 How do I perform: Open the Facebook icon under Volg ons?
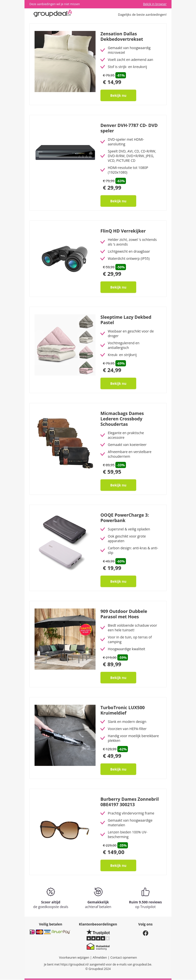(146, 933)
